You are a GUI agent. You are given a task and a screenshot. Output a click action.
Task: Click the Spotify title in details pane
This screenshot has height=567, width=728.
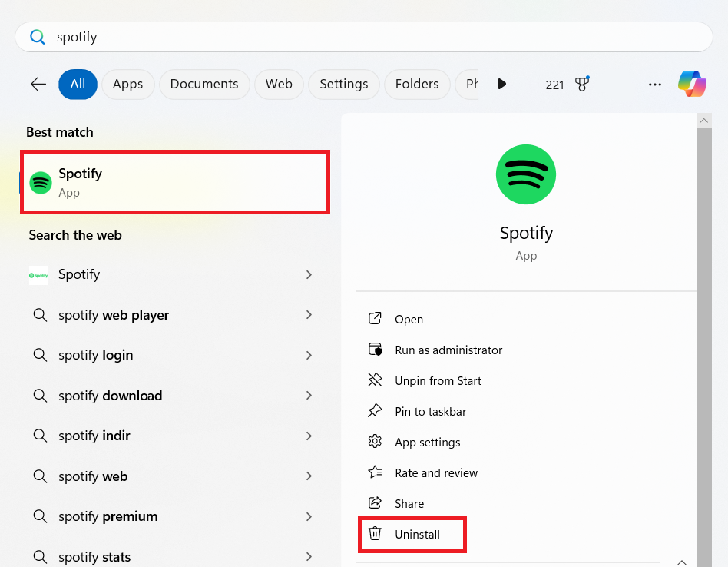(526, 233)
